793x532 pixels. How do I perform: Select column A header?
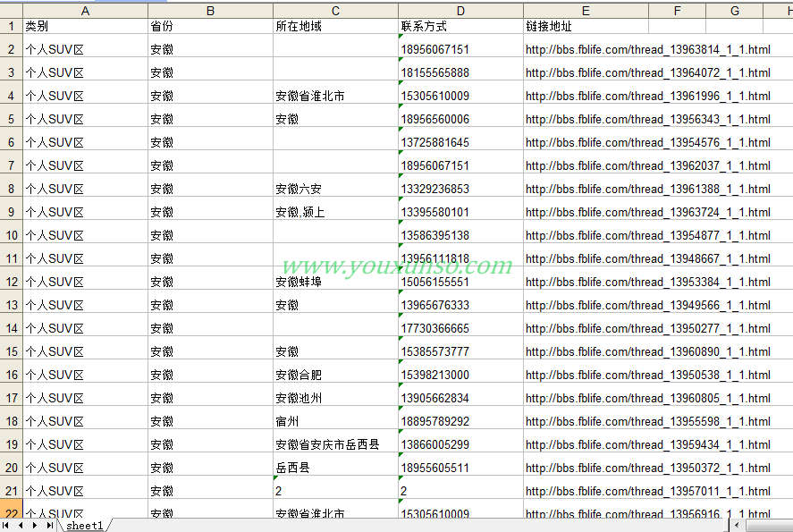tap(85, 11)
